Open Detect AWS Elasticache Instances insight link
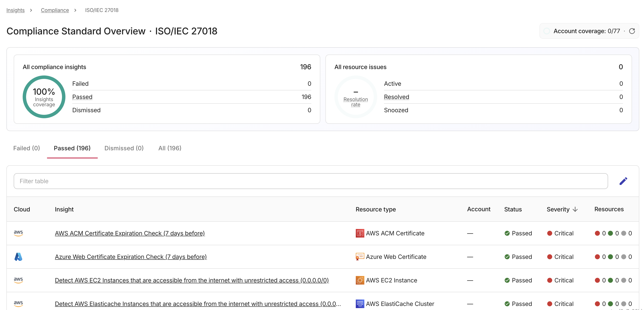This screenshot has width=644, height=310. click(198, 304)
